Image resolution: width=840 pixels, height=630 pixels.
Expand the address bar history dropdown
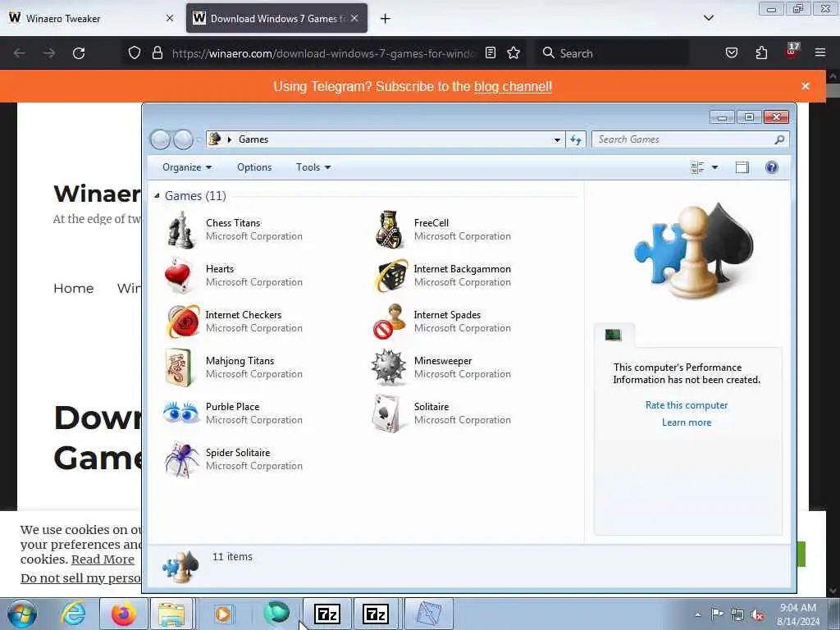pos(557,139)
